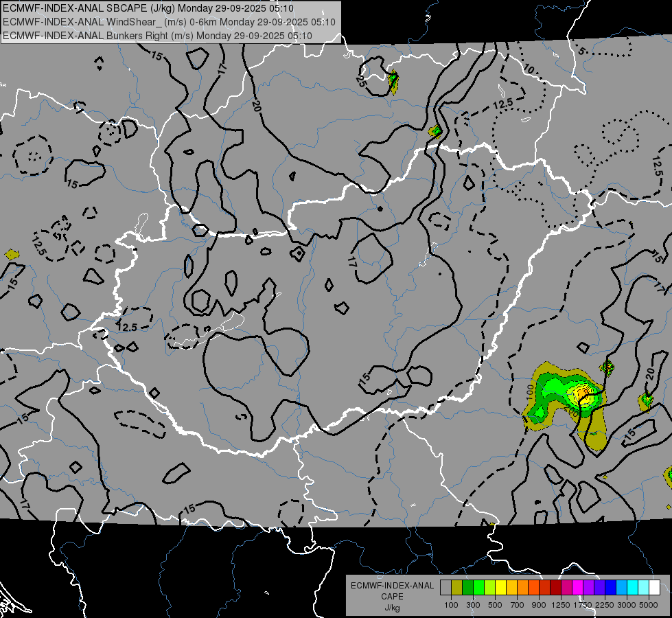The width and height of the screenshot is (672, 618).
Task: Select the pure yellow legend swatch
Action: [500, 588]
